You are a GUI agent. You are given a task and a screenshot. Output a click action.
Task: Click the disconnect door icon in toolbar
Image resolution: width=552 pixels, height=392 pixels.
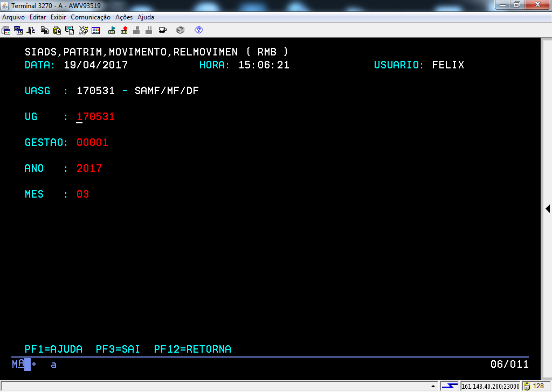click(x=31, y=30)
